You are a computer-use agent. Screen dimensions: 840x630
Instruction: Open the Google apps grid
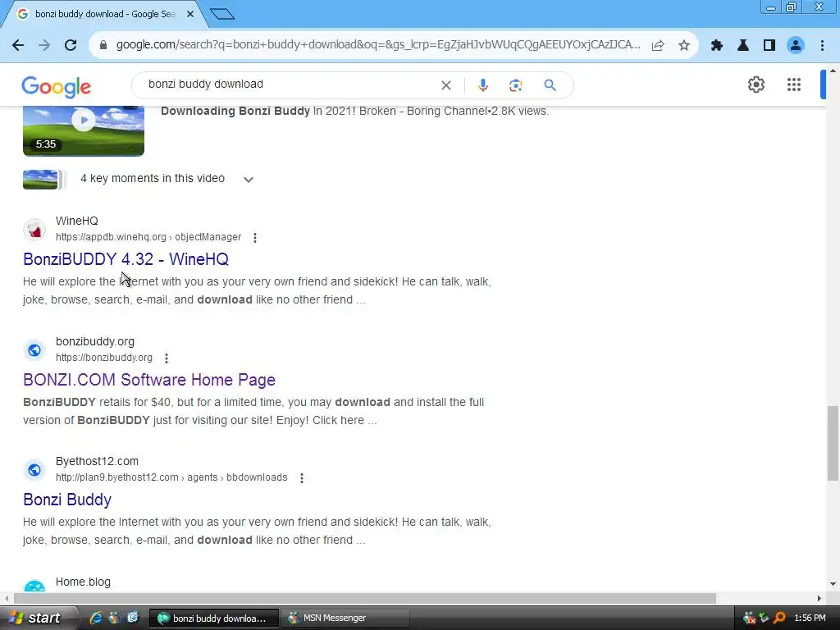794,84
